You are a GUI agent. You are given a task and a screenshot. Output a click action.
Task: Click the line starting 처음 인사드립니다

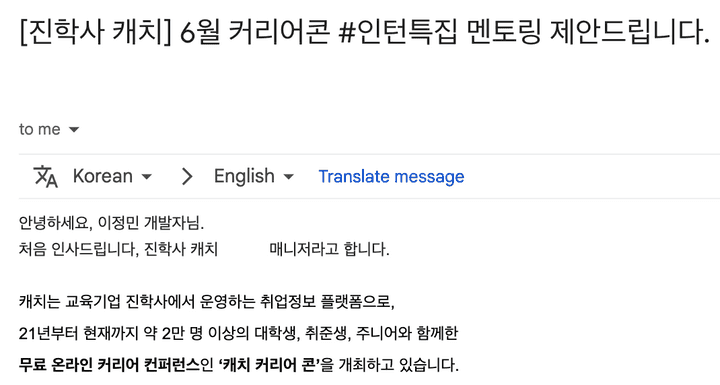point(204,249)
